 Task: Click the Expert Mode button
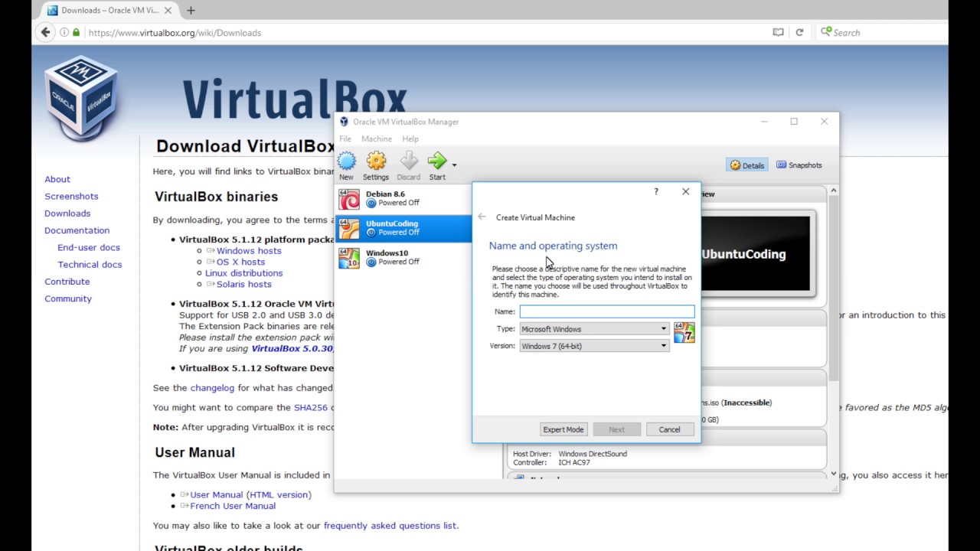(563, 429)
